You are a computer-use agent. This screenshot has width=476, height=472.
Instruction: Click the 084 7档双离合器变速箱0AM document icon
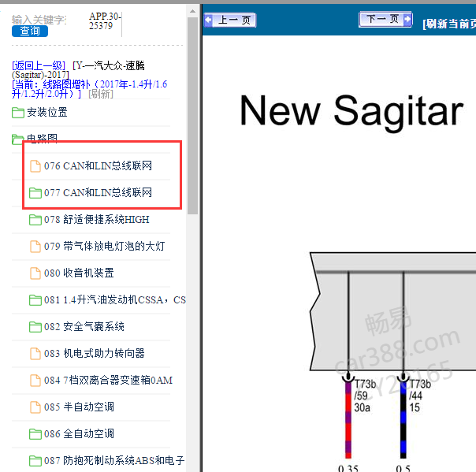pyautogui.click(x=35, y=381)
